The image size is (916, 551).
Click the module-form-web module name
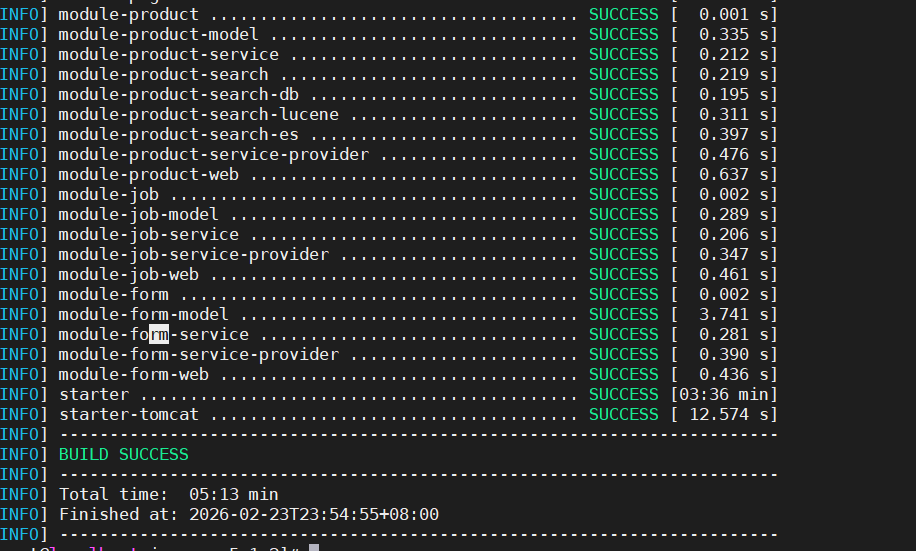(133, 374)
